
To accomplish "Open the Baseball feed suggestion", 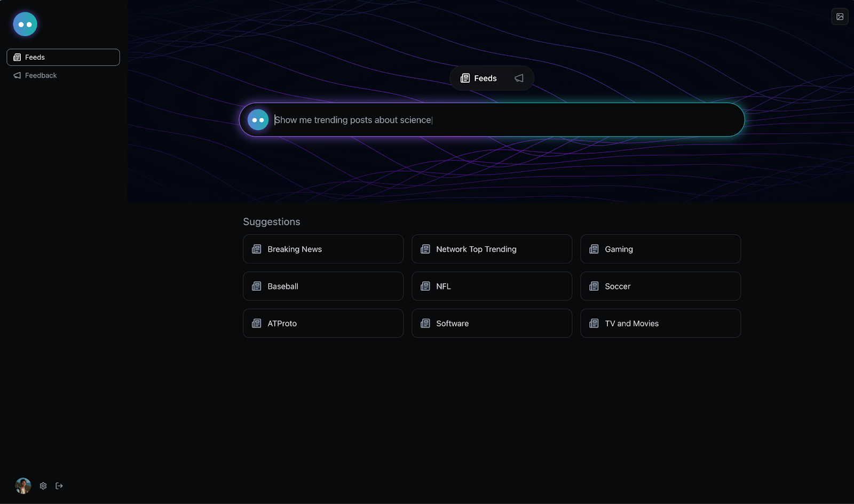I will click(323, 286).
